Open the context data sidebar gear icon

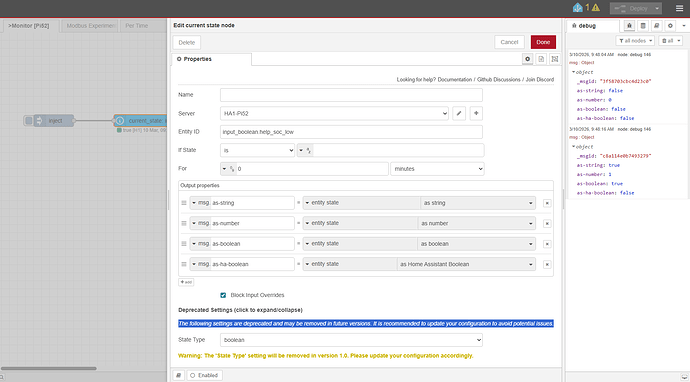[670, 26]
